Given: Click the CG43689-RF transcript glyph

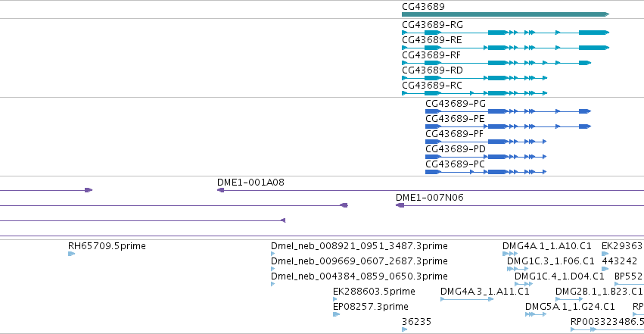Looking at the screenshot, I should click(x=496, y=63).
